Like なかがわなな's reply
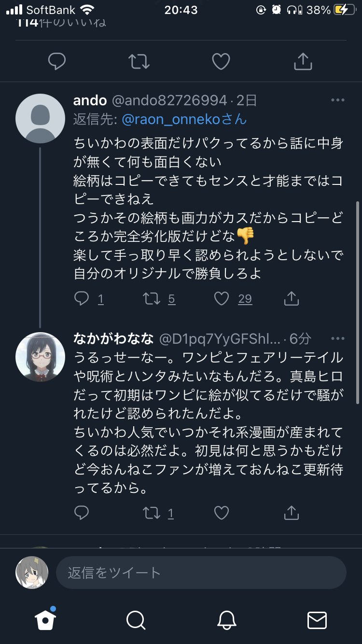Viewport: 362px width, 644px height. coord(222,513)
